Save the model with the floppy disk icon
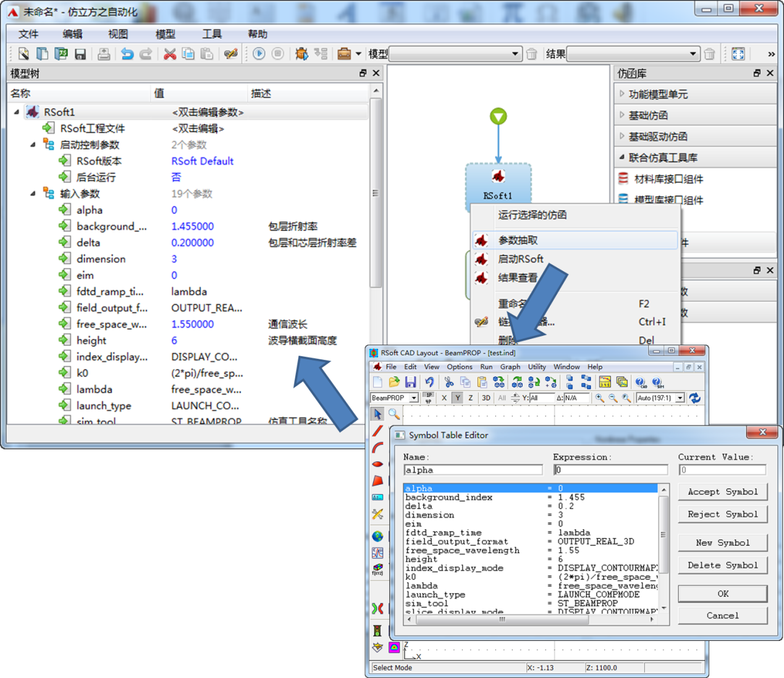Screen dimensions: 784x678 tap(80, 54)
